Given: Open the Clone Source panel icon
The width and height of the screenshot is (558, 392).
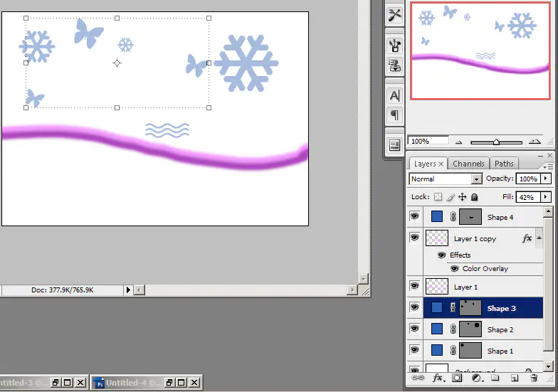Looking at the screenshot, I should (x=394, y=65).
